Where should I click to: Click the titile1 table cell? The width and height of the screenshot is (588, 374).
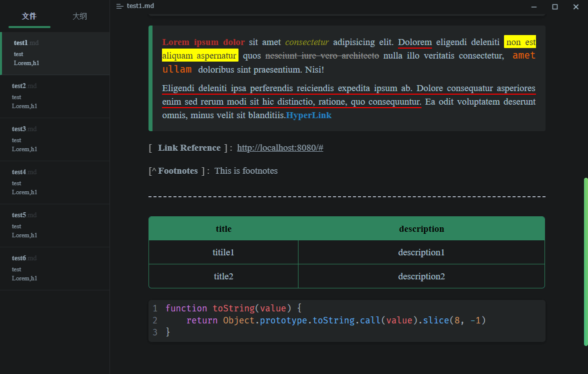coord(223,252)
